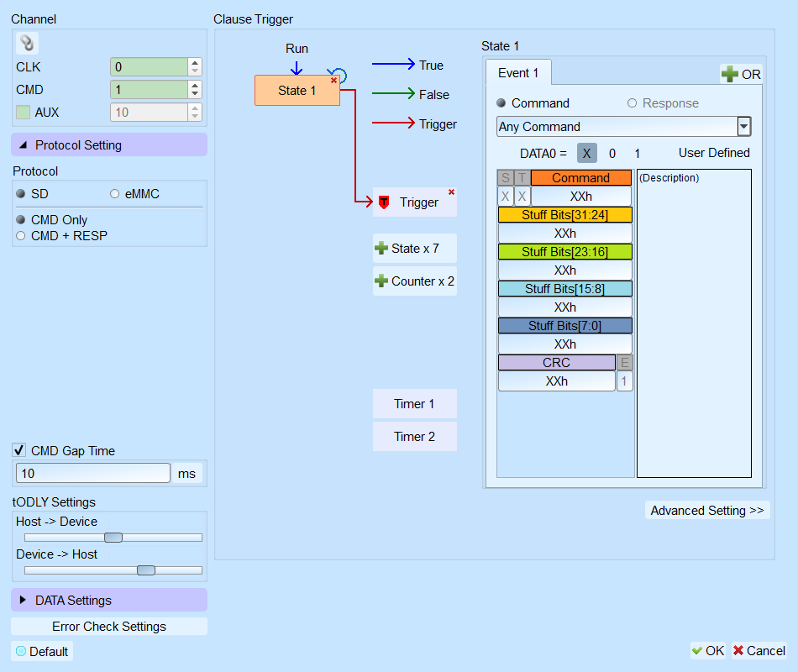Screen dimensions: 798x672
Task: Set DATA0 to X
Action: point(586,153)
